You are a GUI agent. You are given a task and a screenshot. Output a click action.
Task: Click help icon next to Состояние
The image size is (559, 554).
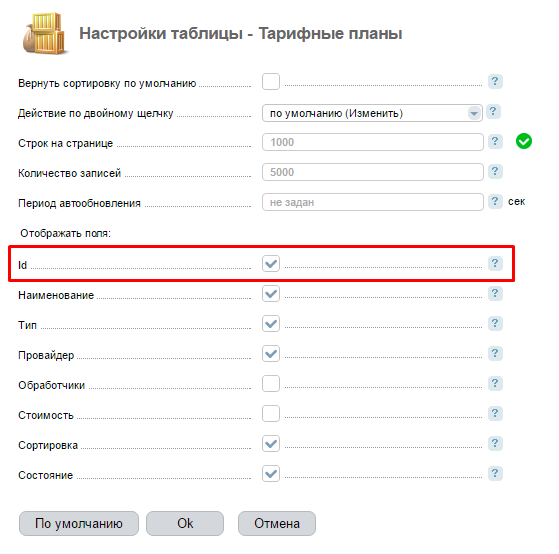[x=495, y=473]
